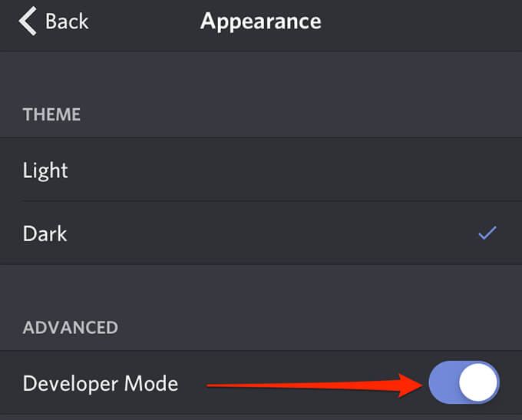Tap the Back chevron arrow icon
Image resolution: width=522 pixels, height=420 pixels.
click(x=28, y=21)
